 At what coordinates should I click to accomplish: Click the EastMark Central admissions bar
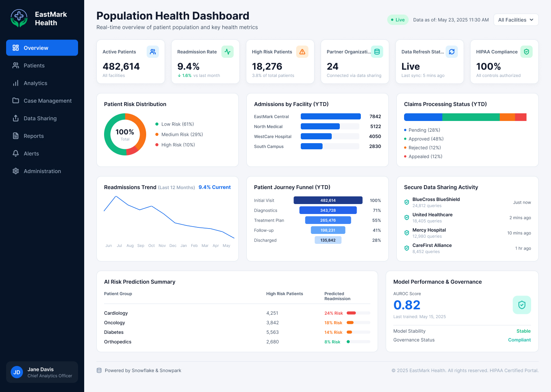coord(331,116)
